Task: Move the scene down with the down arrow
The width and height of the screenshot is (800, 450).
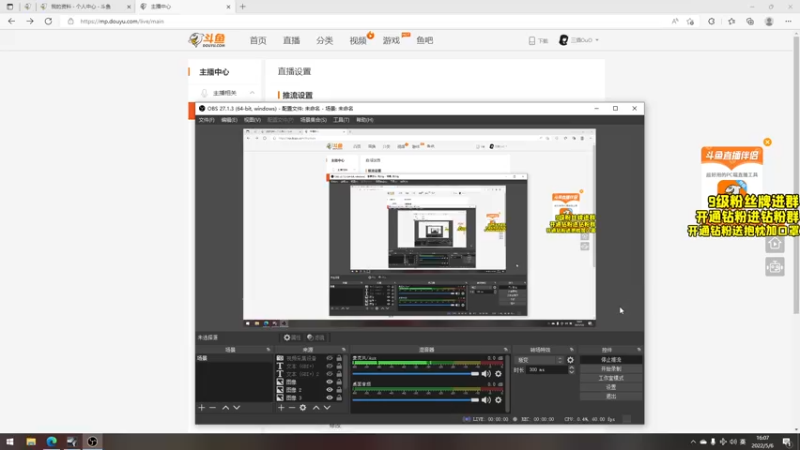Action: [x=237, y=408]
